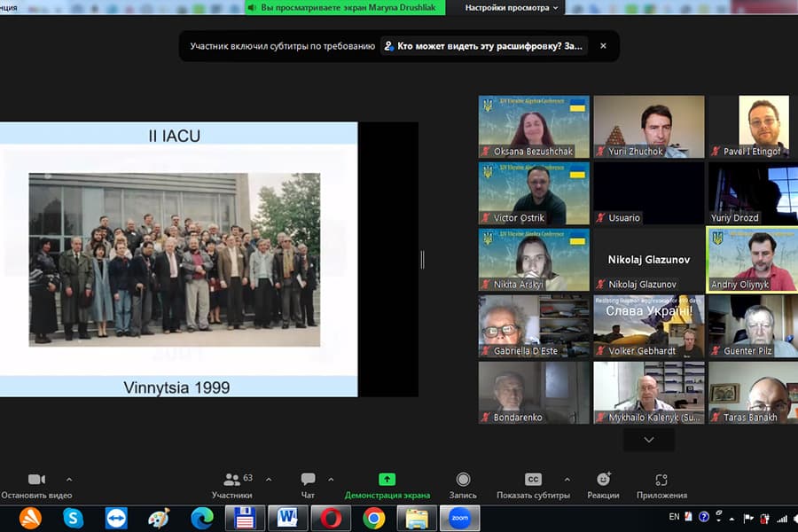Expand video options arrow next to camera

click(x=69, y=480)
